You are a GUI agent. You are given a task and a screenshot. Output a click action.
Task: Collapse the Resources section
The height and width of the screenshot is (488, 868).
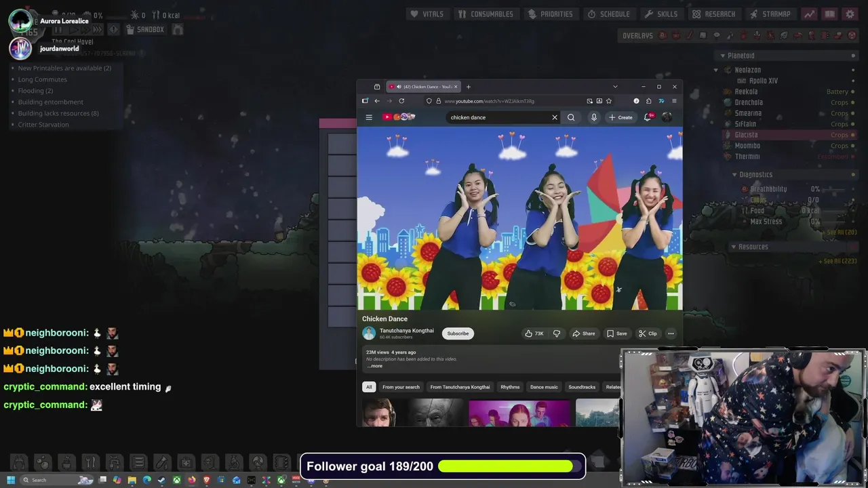(x=733, y=247)
